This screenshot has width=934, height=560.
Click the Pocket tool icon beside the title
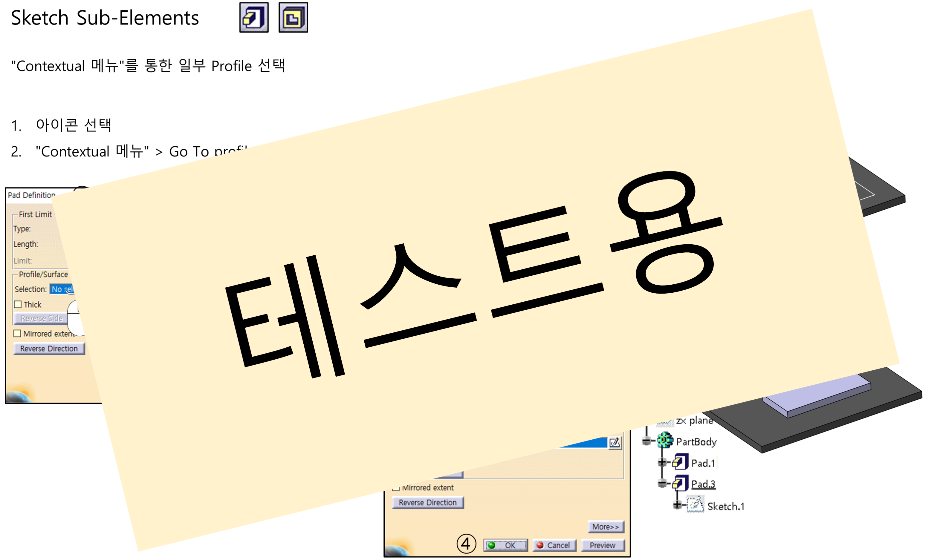[x=293, y=18]
